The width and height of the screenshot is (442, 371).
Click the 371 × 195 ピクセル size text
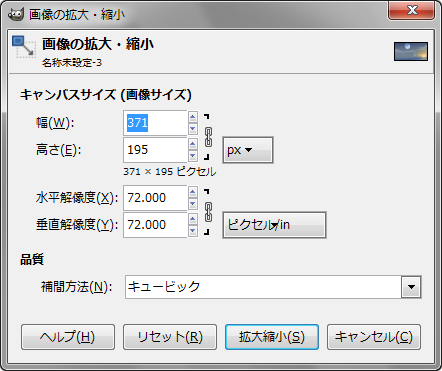click(x=170, y=172)
